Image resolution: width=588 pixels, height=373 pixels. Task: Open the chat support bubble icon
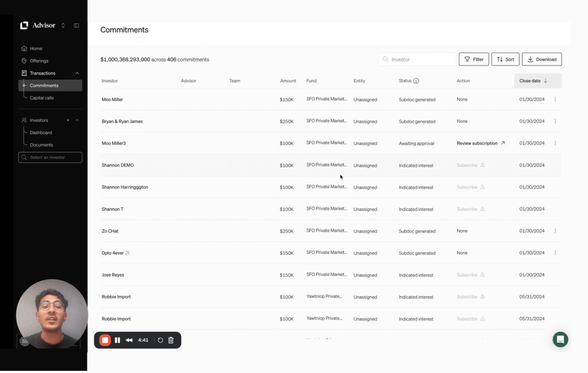point(560,339)
